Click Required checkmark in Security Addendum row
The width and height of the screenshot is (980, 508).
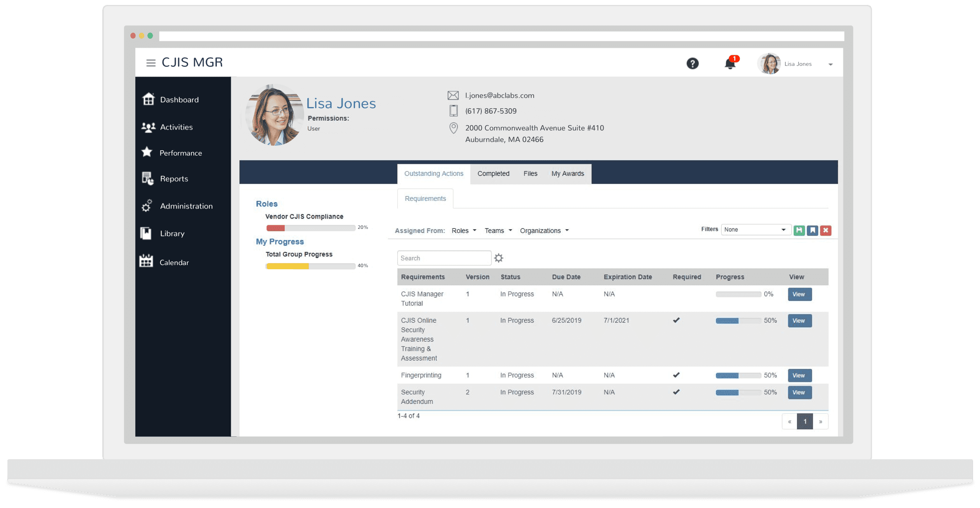(x=676, y=392)
